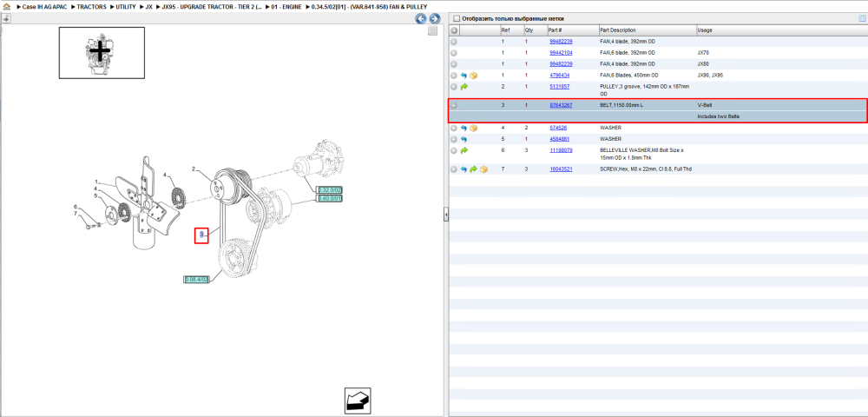Open part number link 5131057
The image size is (868, 417).
[559, 87]
